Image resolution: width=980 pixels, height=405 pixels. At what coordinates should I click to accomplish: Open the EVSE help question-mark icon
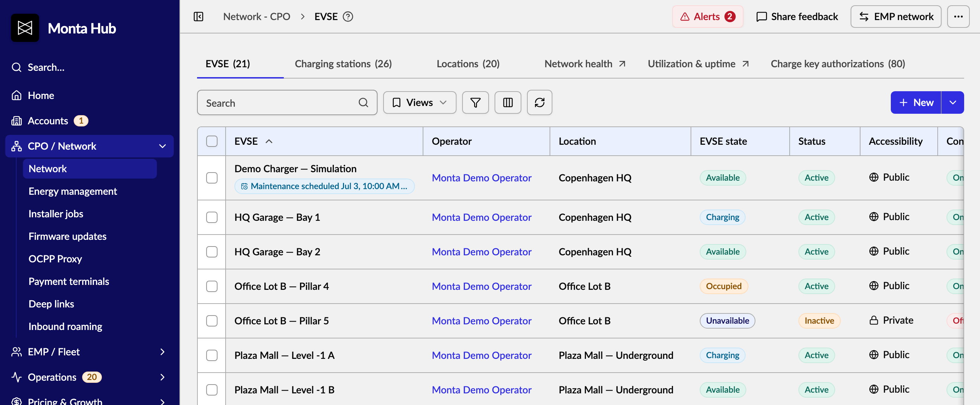pos(348,17)
